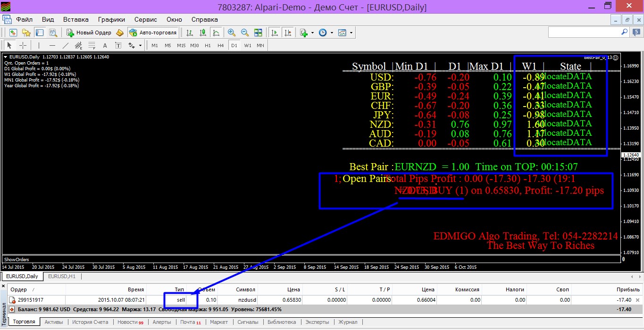Toggle chart shift icon
Screen dimensions: 644x330
[287, 33]
